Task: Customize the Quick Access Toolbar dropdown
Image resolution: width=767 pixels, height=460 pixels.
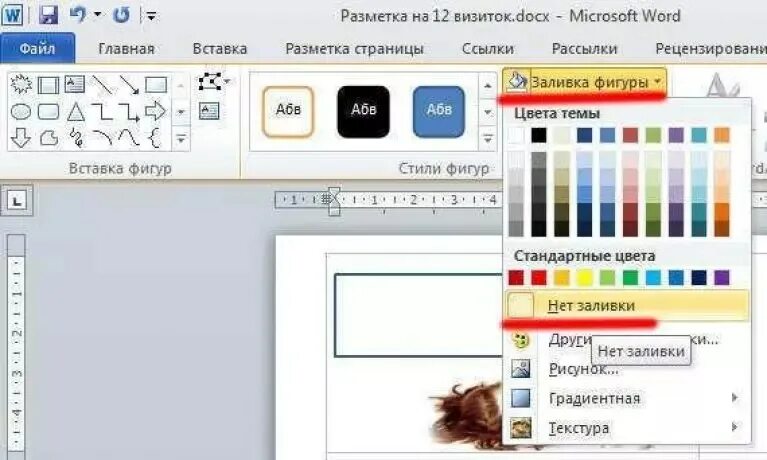Action: pos(151,17)
